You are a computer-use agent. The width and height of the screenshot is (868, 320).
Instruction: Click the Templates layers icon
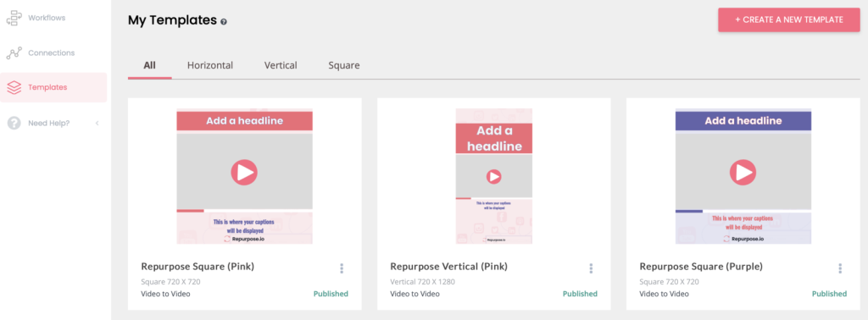coord(14,87)
